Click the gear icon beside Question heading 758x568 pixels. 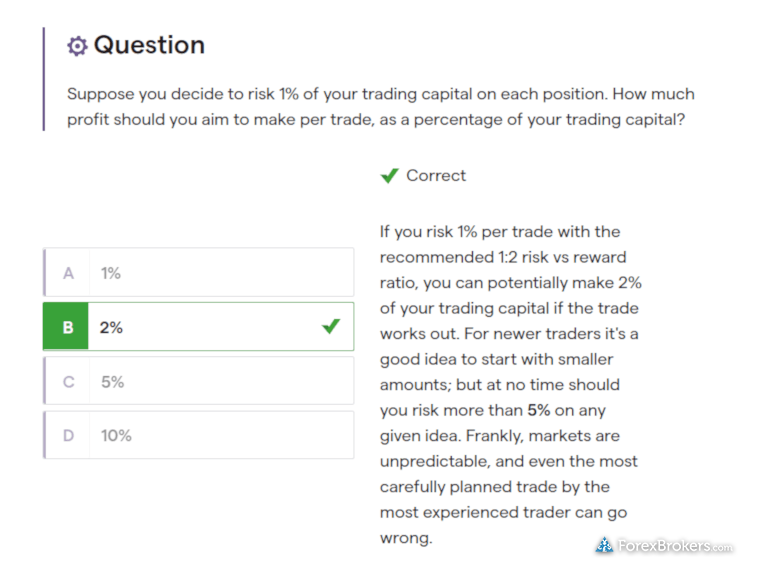pyautogui.click(x=77, y=46)
